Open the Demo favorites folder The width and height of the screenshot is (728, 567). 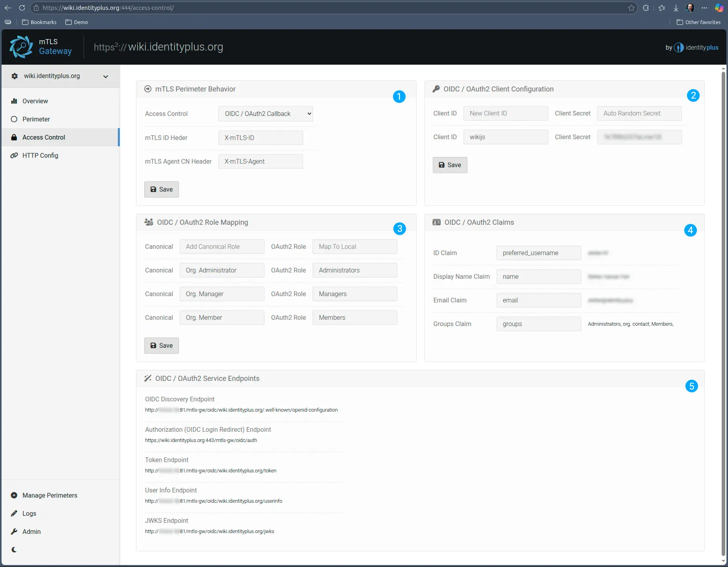pos(76,22)
